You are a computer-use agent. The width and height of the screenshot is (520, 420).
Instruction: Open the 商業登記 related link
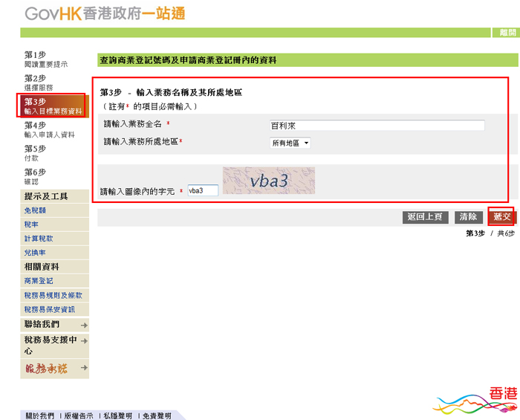39,281
